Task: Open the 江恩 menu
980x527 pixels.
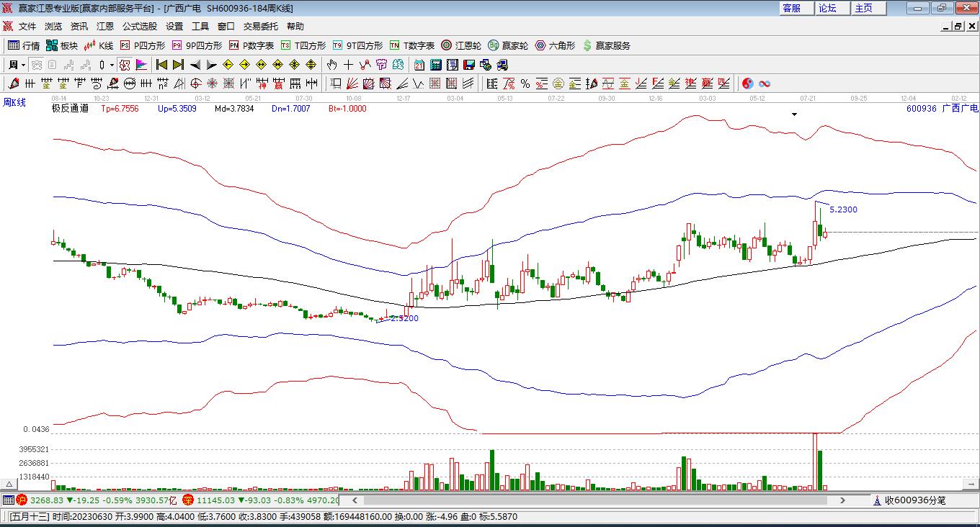Action: point(105,27)
